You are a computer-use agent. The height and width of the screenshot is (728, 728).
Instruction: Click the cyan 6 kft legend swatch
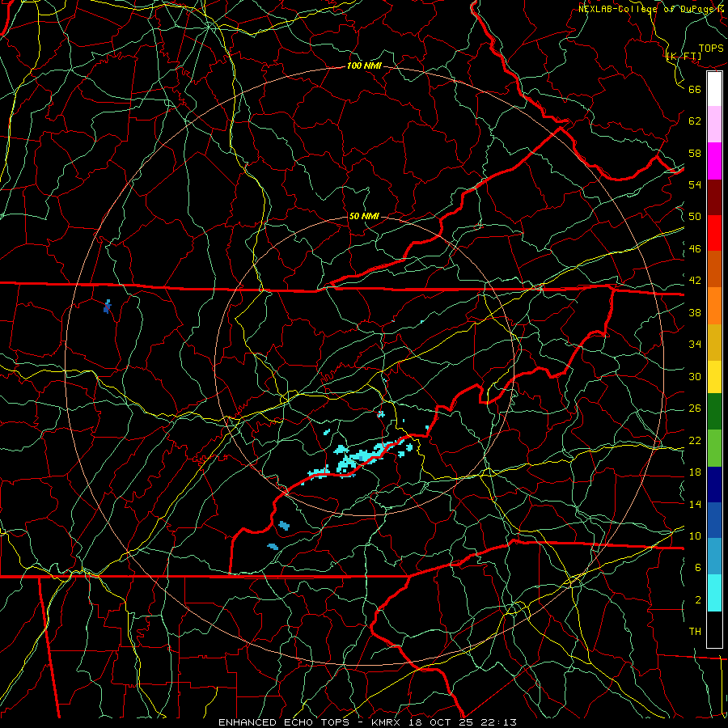tap(714, 593)
